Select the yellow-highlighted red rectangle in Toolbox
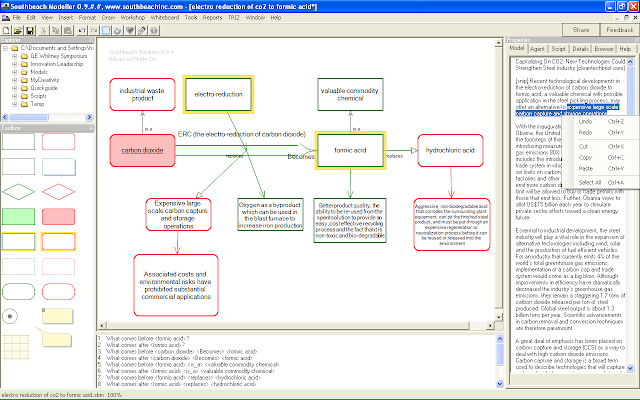The width and height of the screenshot is (640, 400). coord(58,242)
